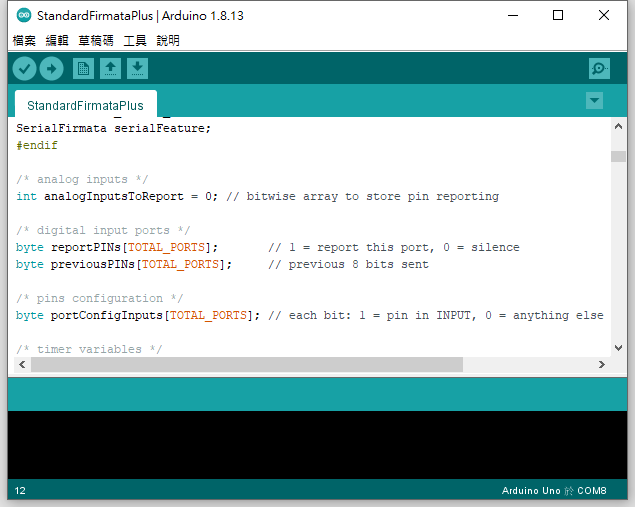Open the 工具 menu
Image resolution: width=635 pixels, height=507 pixels.
(135, 40)
